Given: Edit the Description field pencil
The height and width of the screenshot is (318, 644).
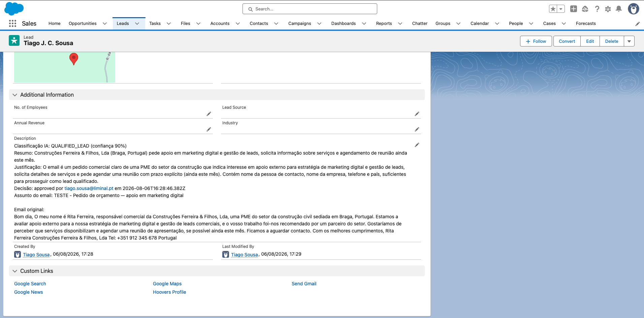Looking at the screenshot, I should click(417, 145).
